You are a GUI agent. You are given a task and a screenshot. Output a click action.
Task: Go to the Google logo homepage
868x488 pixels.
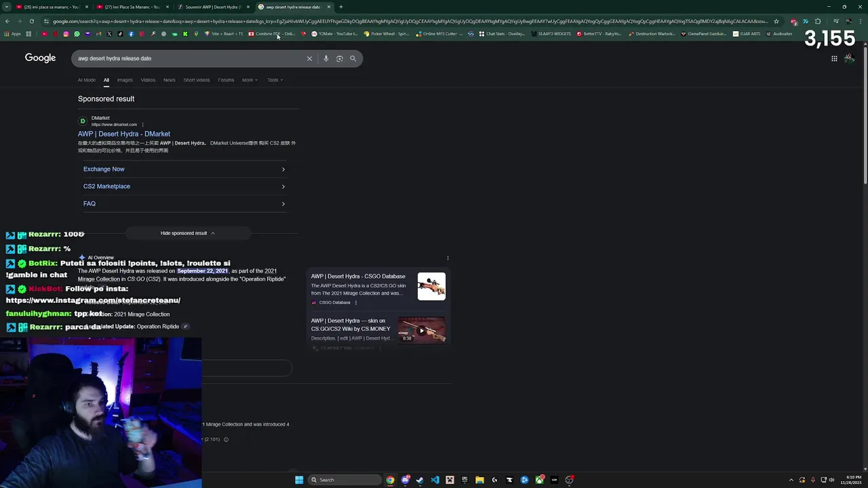tap(40, 58)
